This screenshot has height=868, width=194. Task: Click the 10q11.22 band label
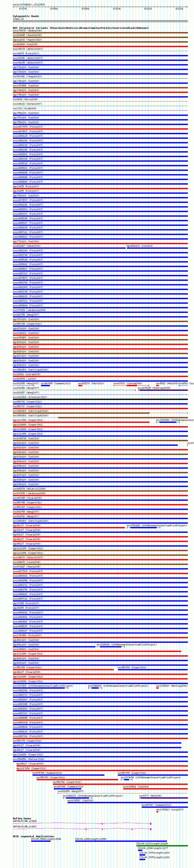coord(19,19)
